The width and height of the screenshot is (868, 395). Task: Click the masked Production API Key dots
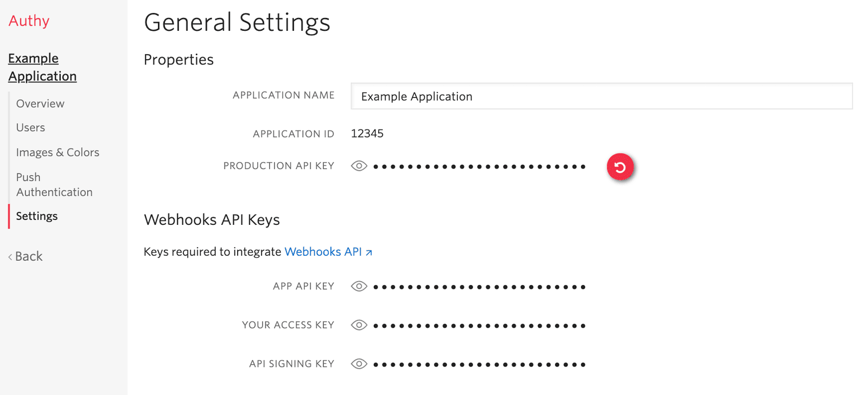(479, 167)
